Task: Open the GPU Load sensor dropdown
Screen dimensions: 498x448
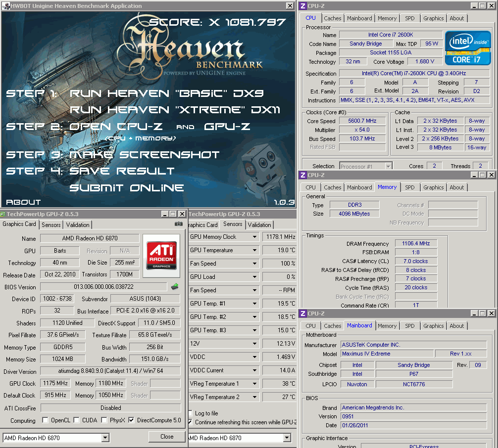Action: [254, 277]
